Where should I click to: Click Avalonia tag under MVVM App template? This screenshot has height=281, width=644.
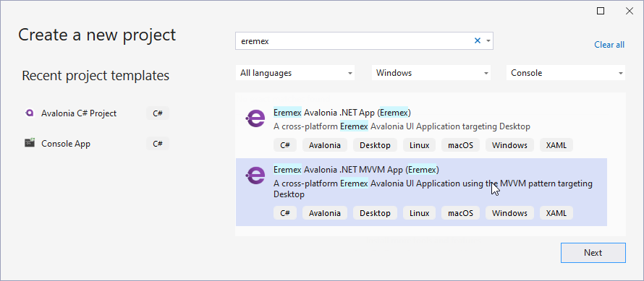(325, 213)
